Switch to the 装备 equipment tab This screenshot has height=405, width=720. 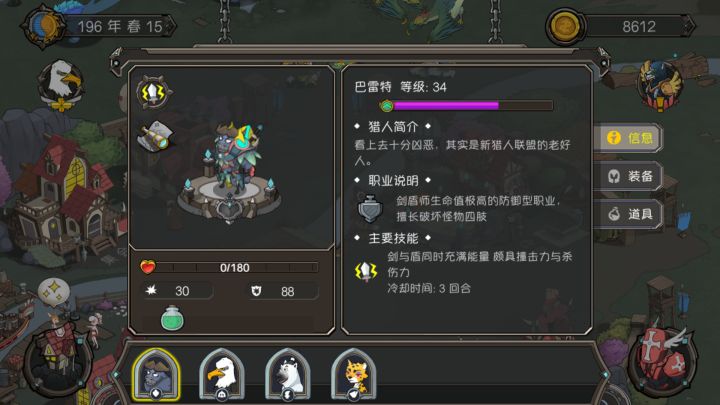point(629,176)
